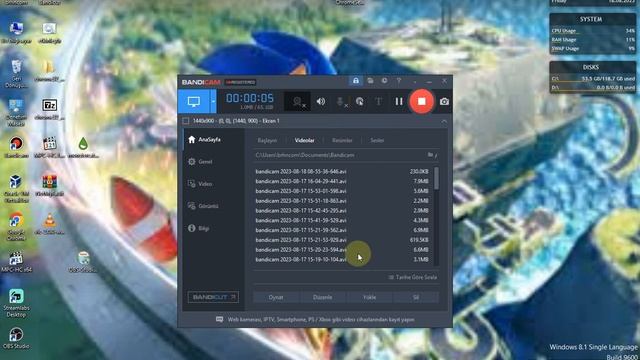Pause the current recording
Screen dimensions: 640x360
399,101
